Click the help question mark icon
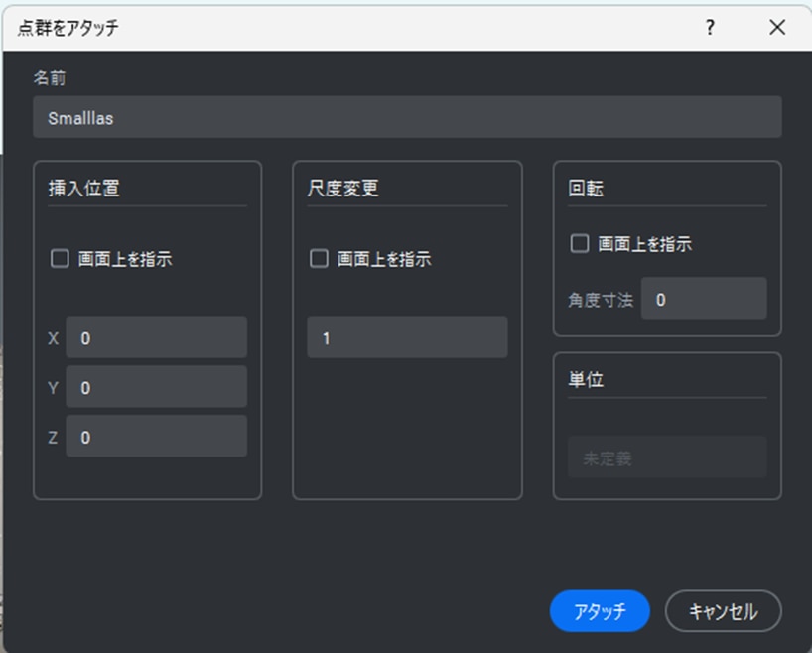812x653 pixels. [x=710, y=28]
